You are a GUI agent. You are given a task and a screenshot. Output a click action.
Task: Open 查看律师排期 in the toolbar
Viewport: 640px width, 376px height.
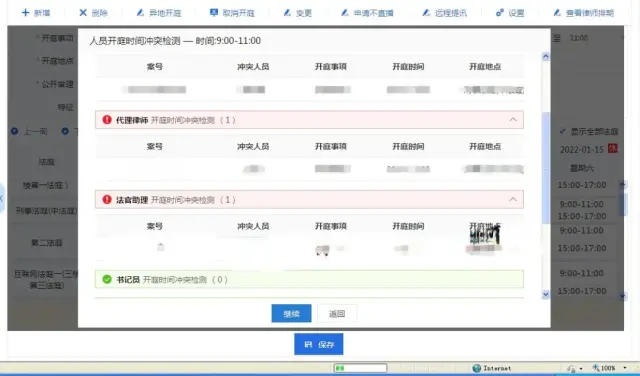583,13
